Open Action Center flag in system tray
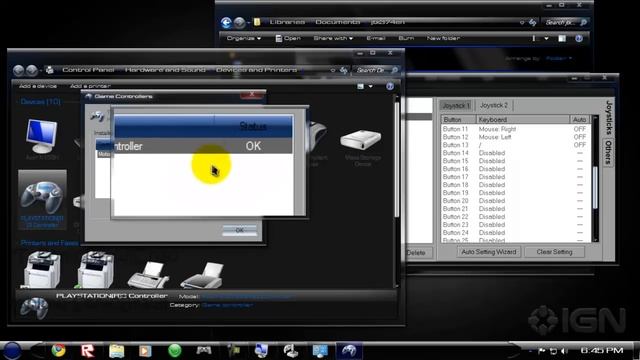The width and height of the screenshot is (640, 360). [x=542, y=351]
